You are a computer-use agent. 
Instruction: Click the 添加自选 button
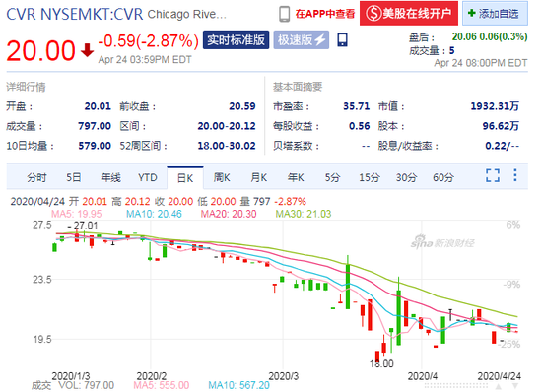pyautogui.click(x=495, y=14)
